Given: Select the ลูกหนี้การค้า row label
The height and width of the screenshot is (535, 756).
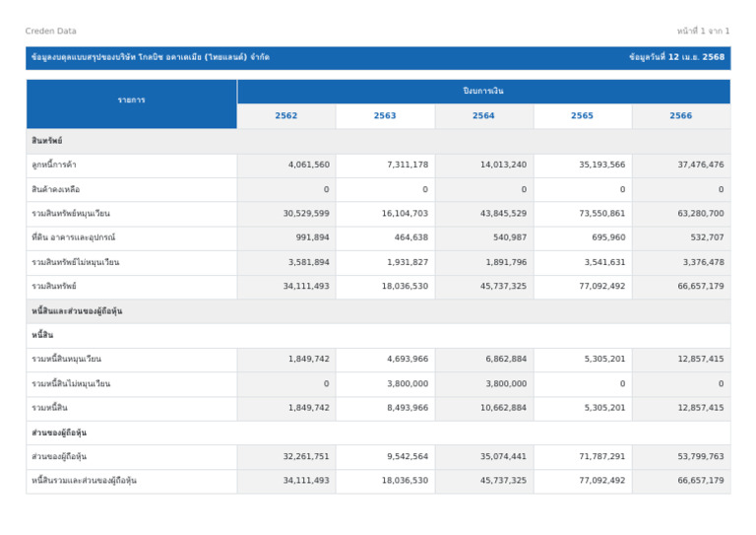Looking at the screenshot, I should [54, 166].
